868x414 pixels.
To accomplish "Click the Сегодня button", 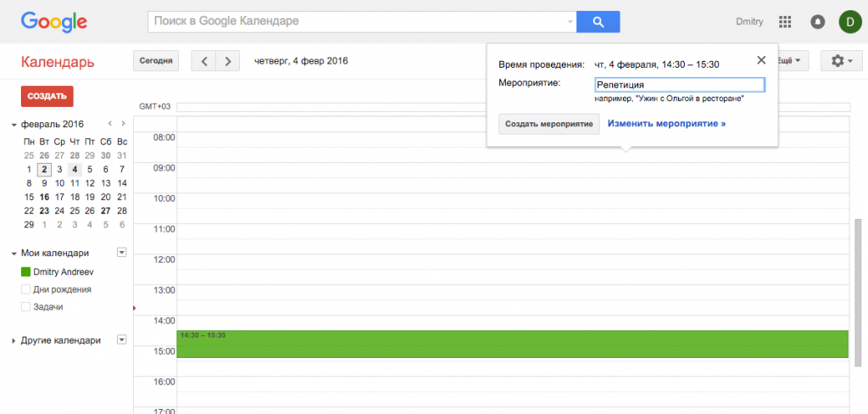I will tap(156, 61).
